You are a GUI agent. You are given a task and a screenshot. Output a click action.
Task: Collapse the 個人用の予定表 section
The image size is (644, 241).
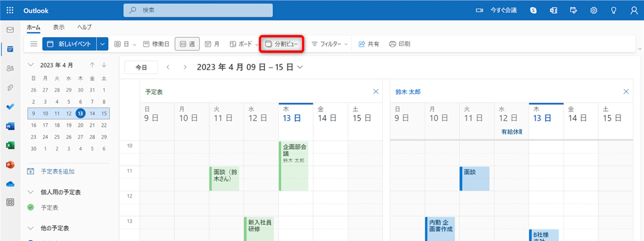(x=31, y=192)
